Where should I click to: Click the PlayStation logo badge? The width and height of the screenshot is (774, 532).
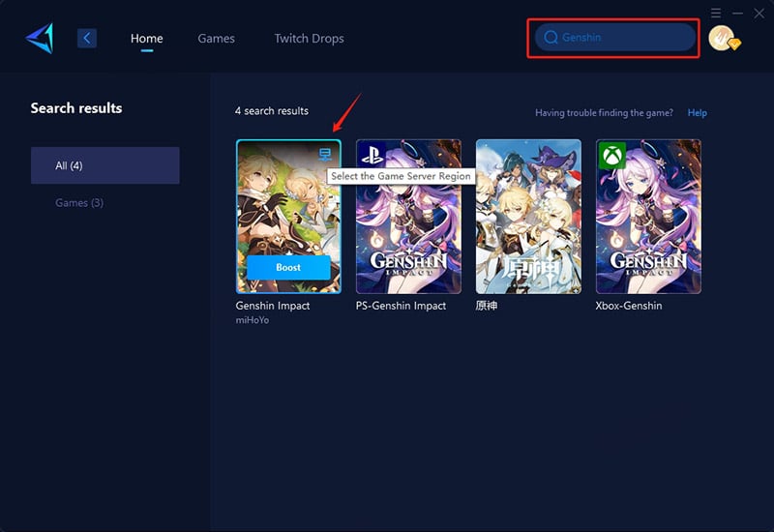point(372,155)
